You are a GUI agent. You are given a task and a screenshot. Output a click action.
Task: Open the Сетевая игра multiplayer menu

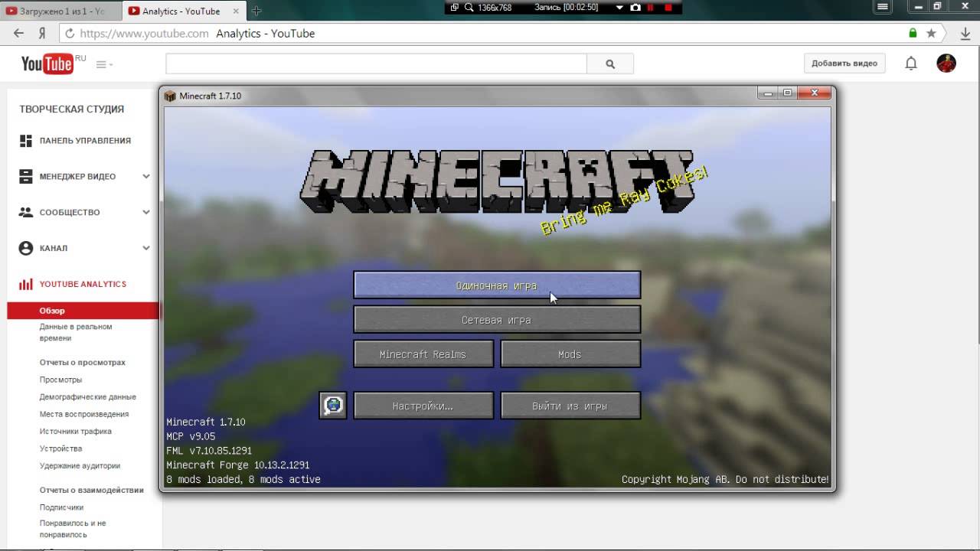pyautogui.click(x=497, y=320)
